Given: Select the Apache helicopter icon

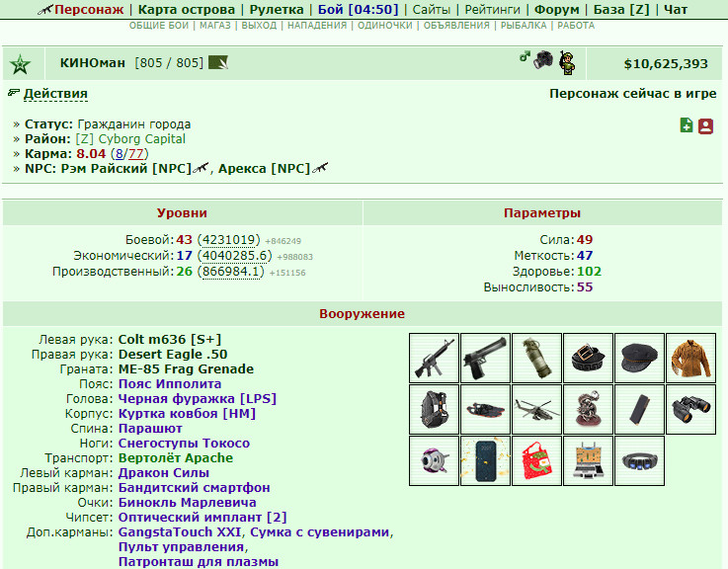Looking at the screenshot, I should pyautogui.click(x=536, y=409).
